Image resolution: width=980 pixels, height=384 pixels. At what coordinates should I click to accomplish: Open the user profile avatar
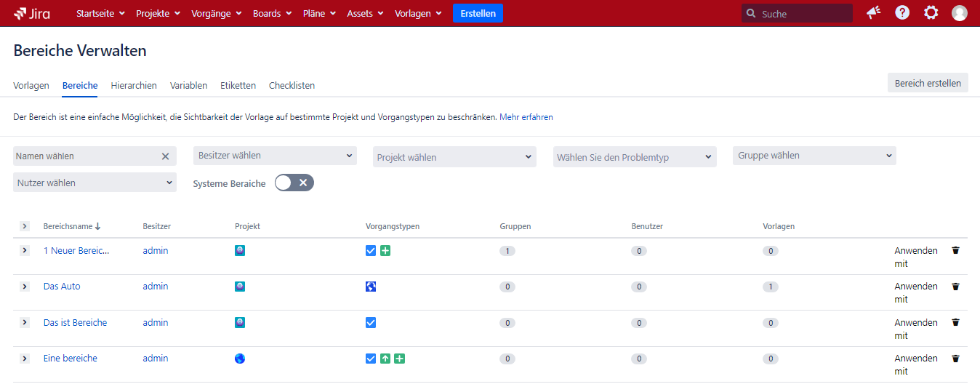(x=960, y=13)
